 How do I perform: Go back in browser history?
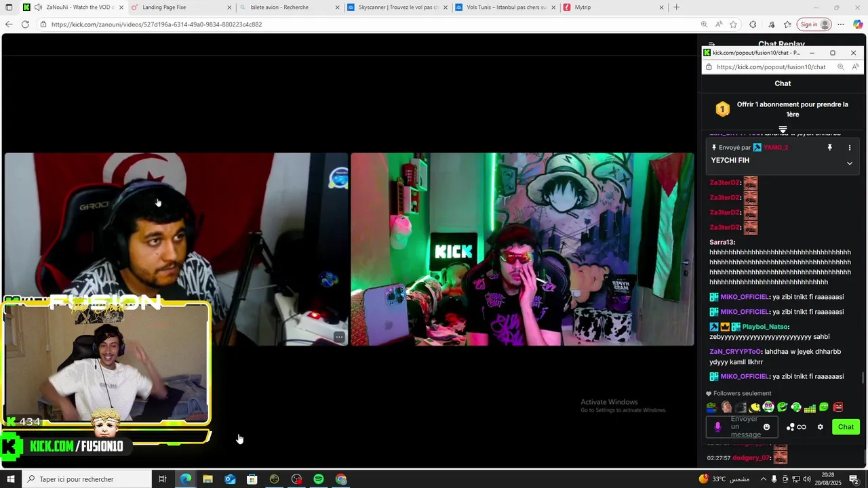tap(9, 24)
